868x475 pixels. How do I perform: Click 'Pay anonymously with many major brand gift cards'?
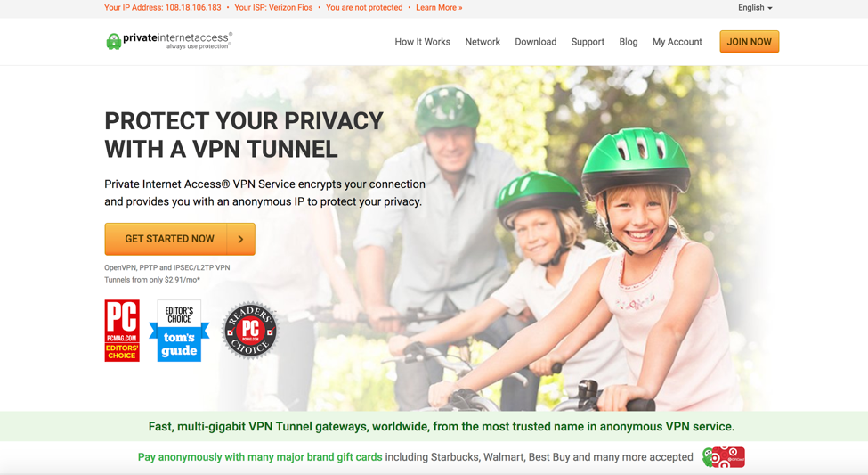click(x=260, y=457)
